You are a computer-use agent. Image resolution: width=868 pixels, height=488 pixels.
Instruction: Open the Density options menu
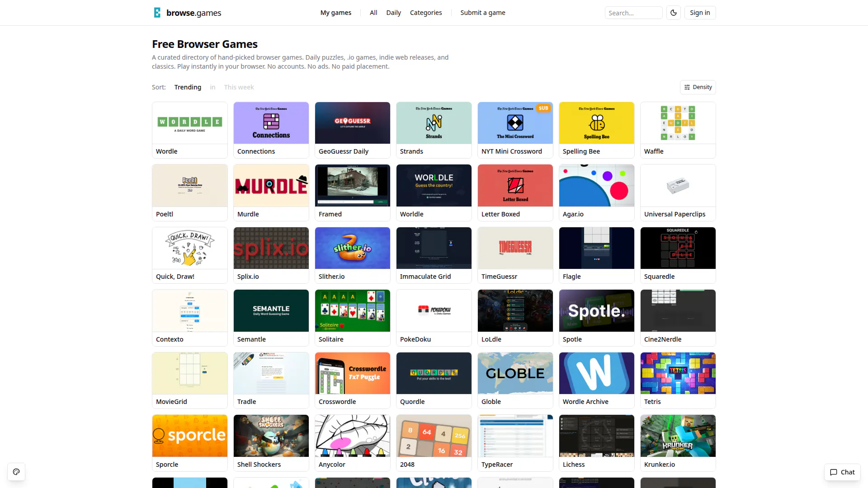698,87
